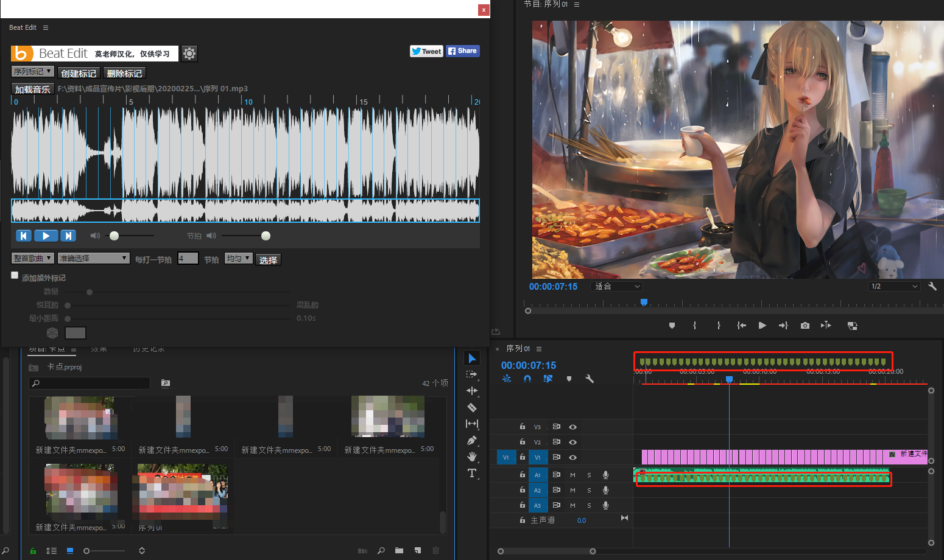This screenshot has width=944, height=560.
Task: Open the 序列 01 timeline panel menu
Action: pos(539,349)
